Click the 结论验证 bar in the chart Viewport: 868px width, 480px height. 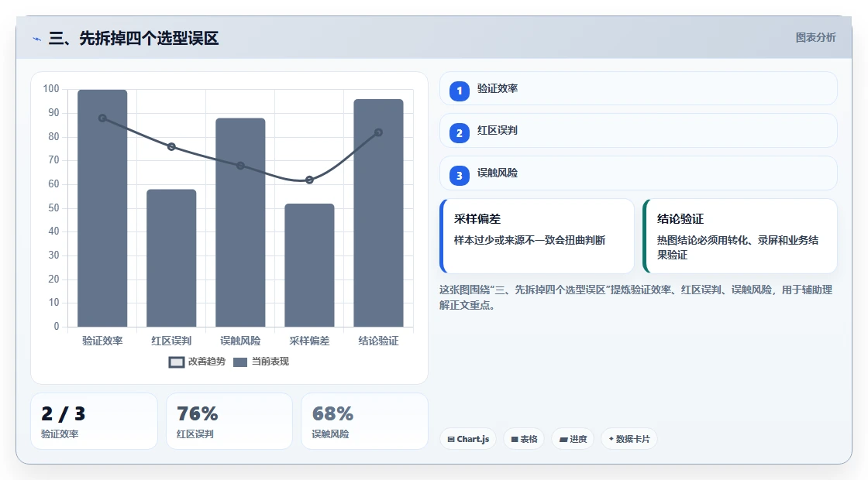(x=379, y=213)
